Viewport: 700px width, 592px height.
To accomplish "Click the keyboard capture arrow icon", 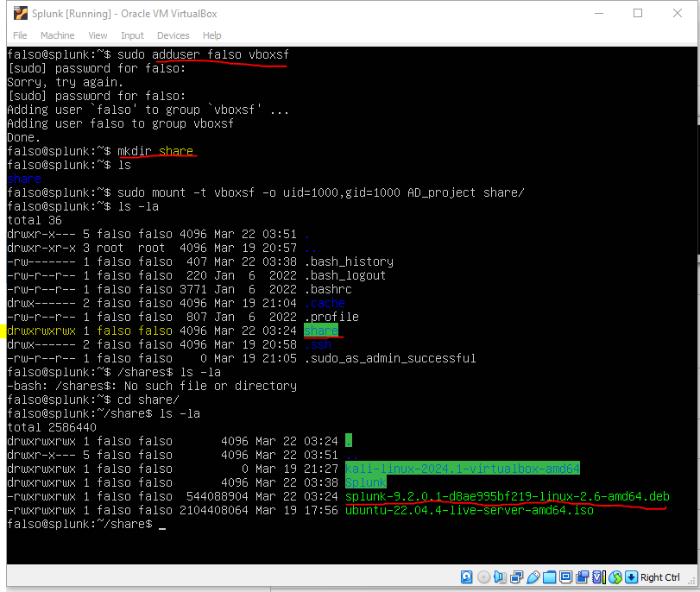I will tap(631, 577).
